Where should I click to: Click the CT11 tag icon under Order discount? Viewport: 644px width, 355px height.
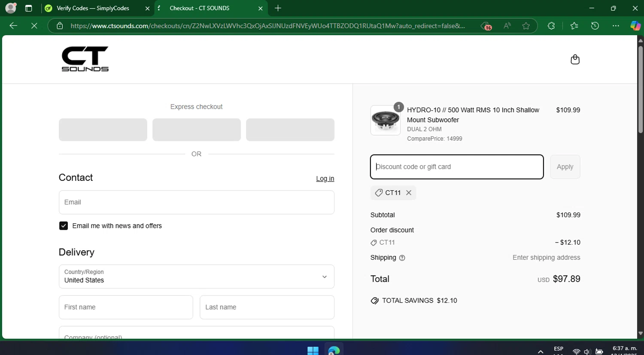(374, 243)
